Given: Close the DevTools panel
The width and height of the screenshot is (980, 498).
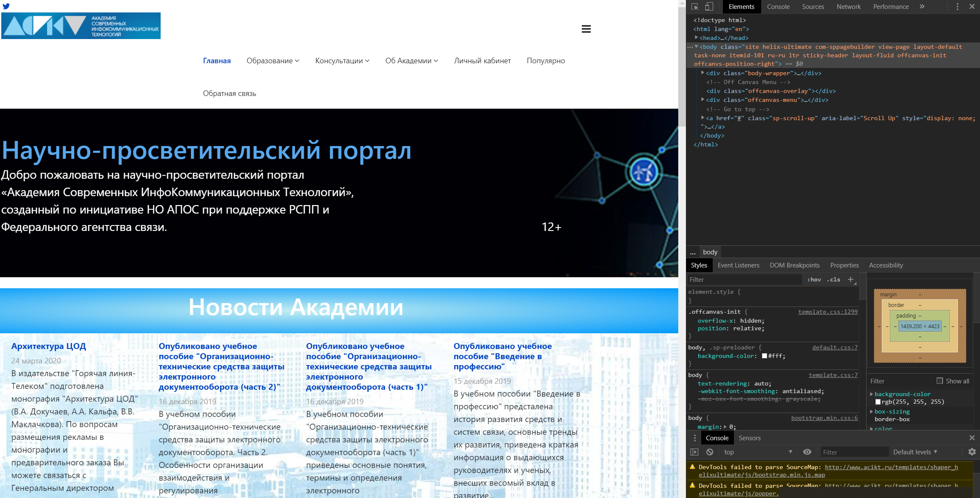Looking at the screenshot, I should 972,7.
